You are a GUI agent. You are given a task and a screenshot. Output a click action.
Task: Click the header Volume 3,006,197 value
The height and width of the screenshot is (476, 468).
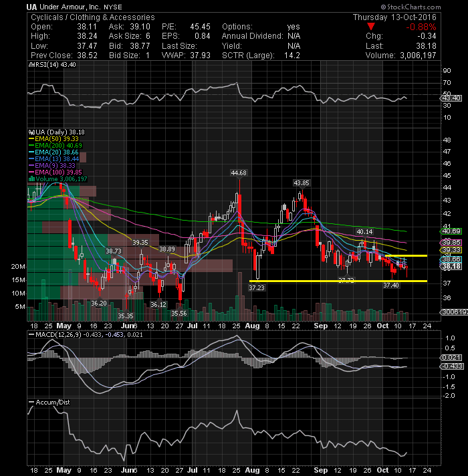point(418,55)
